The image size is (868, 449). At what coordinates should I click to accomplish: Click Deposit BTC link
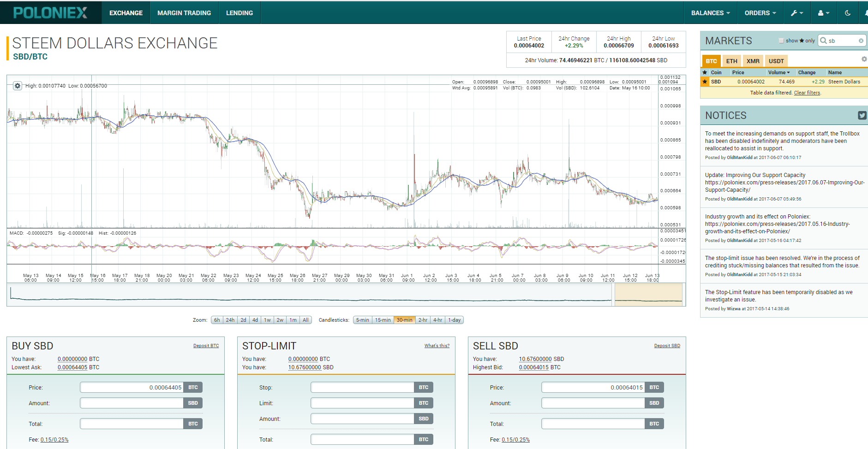point(206,346)
